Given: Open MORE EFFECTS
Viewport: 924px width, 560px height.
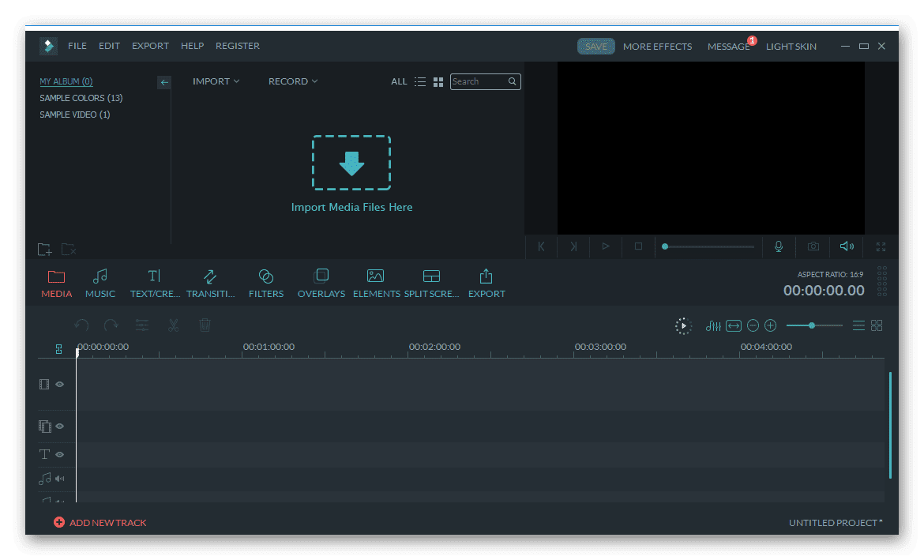Looking at the screenshot, I should [657, 46].
